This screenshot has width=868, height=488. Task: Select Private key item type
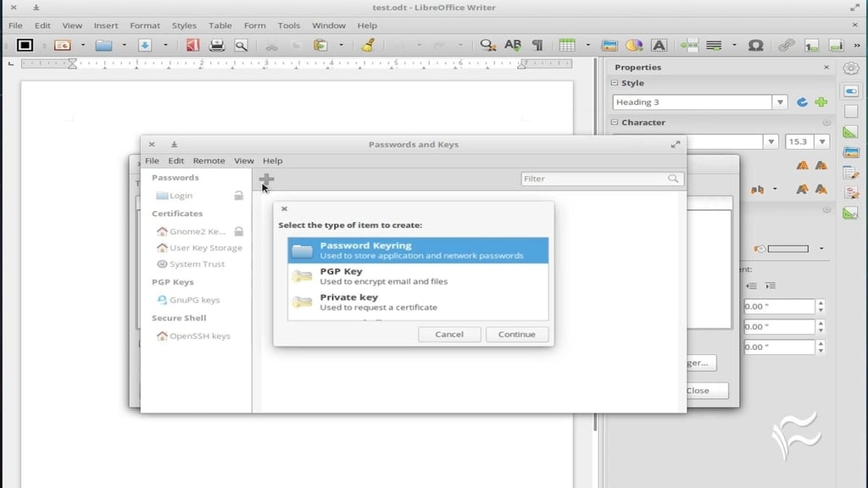click(418, 302)
